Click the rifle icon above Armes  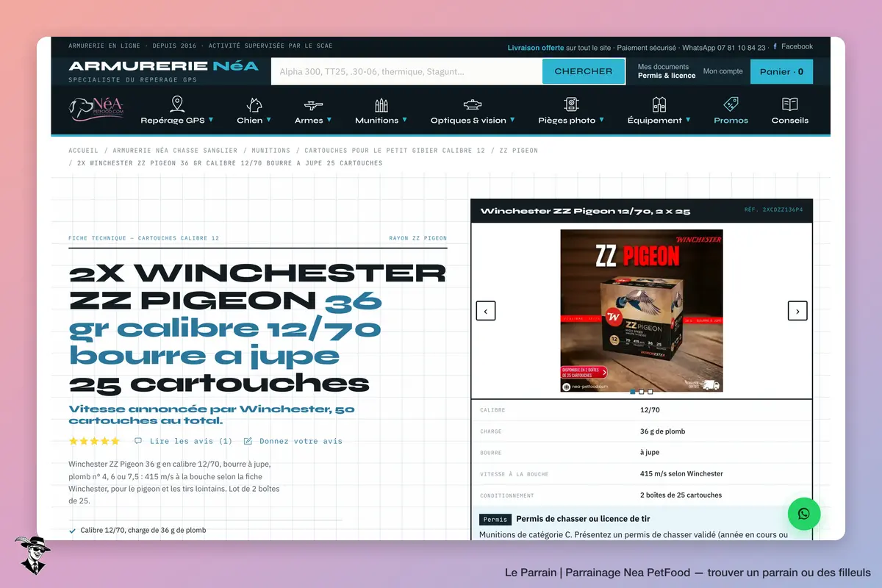[313, 104]
